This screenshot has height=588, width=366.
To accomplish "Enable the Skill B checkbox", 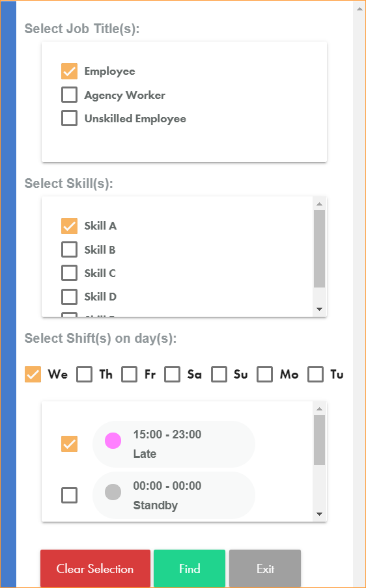I will (x=70, y=250).
